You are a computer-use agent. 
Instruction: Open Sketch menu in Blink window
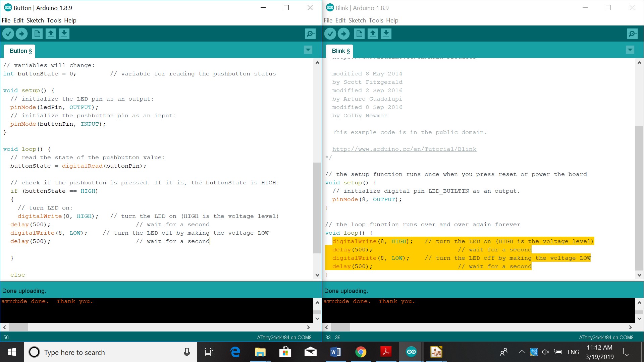pyautogui.click(x=357, y=20)
